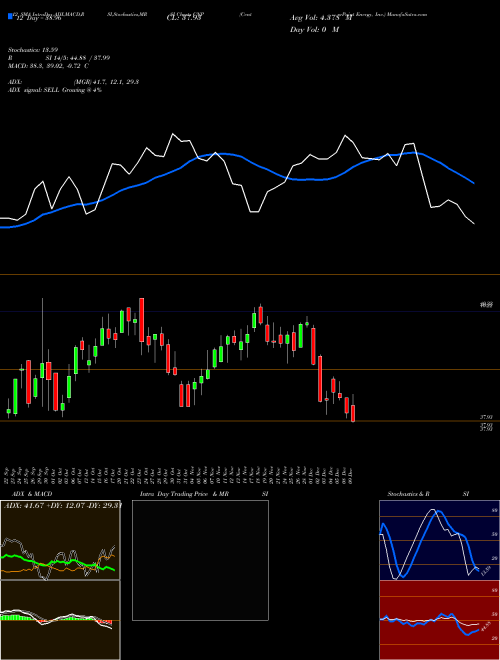Viewport: 500px width, 660px height.
Task: Click the MACD values line
Action: point(48,66)
